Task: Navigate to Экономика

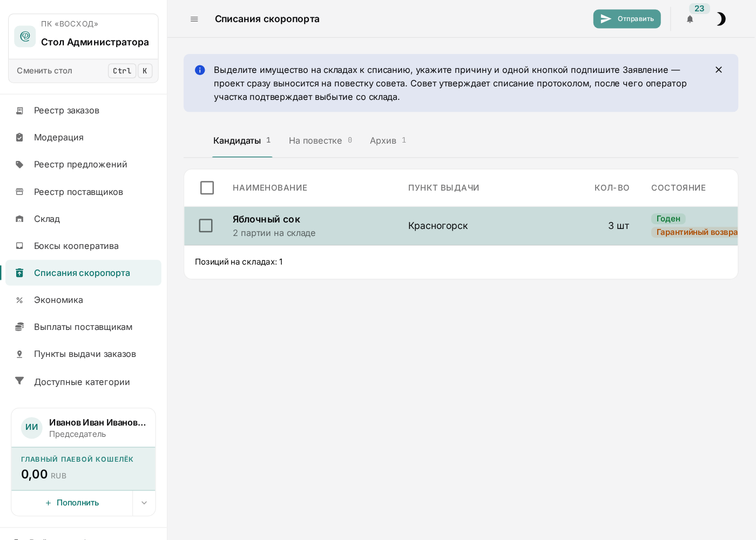Action: click(x=83, y=300)
